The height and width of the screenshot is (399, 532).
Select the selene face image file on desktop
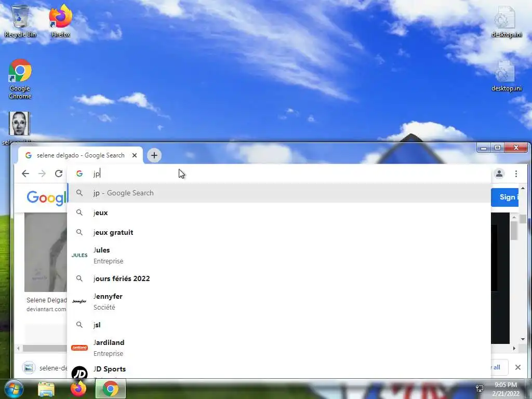pos(19,124)
